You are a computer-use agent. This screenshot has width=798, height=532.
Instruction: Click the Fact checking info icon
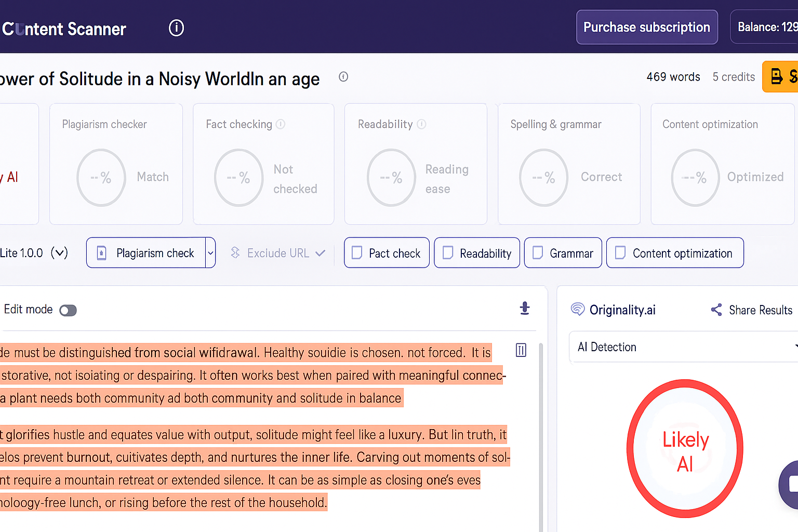coord(281,124)
